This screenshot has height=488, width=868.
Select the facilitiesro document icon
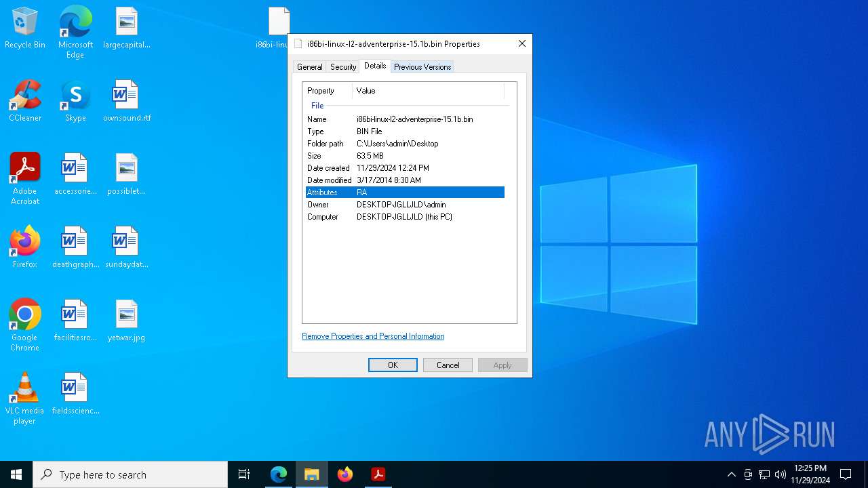pos(75,321)
